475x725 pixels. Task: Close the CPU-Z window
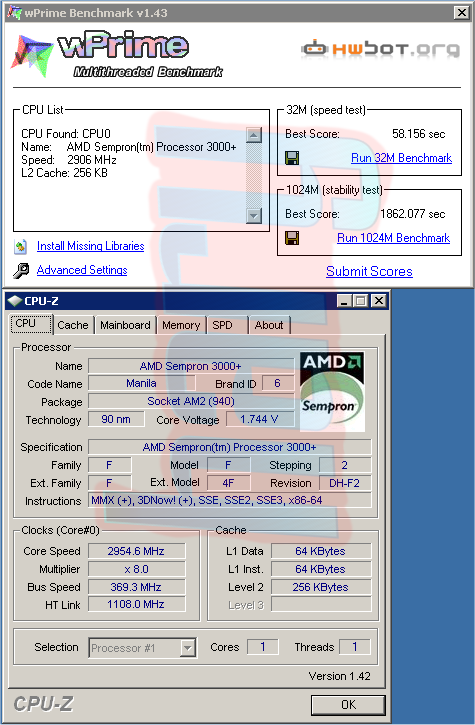379,301
